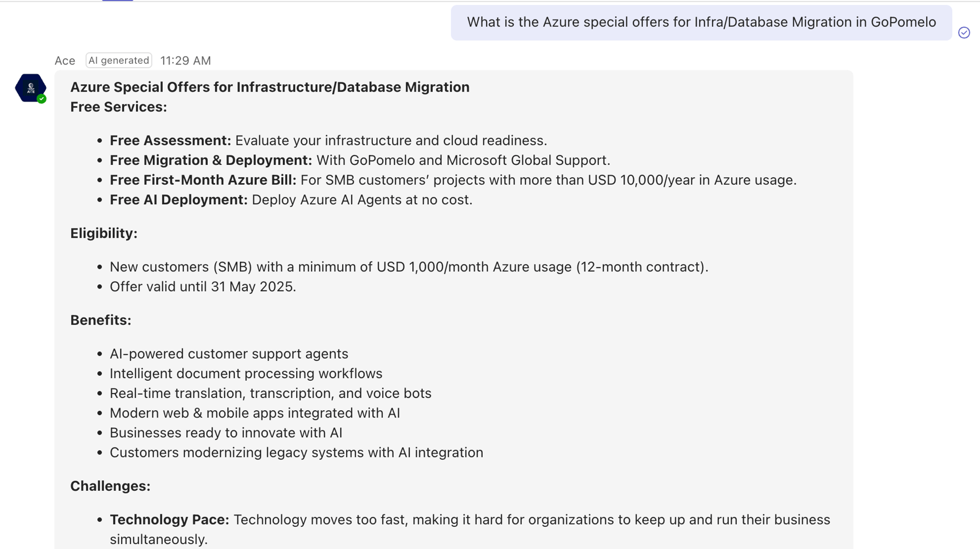The image size is (980, 549).
Task: Click the Eligibility heading in the response
Action: 103,233
